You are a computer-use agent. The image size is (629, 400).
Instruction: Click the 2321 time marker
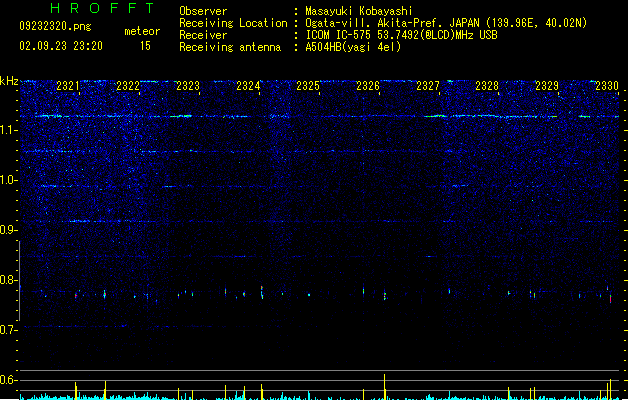68,86
